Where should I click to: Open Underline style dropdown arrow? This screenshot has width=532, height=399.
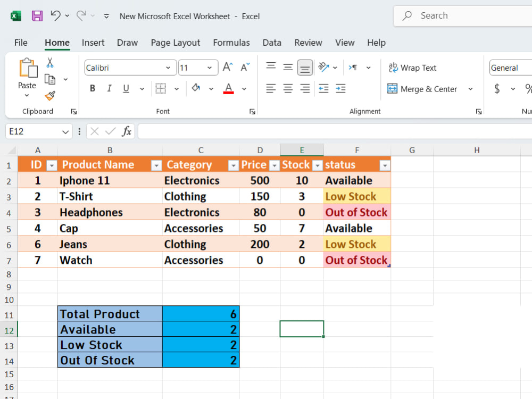click(x=142, y=89)
